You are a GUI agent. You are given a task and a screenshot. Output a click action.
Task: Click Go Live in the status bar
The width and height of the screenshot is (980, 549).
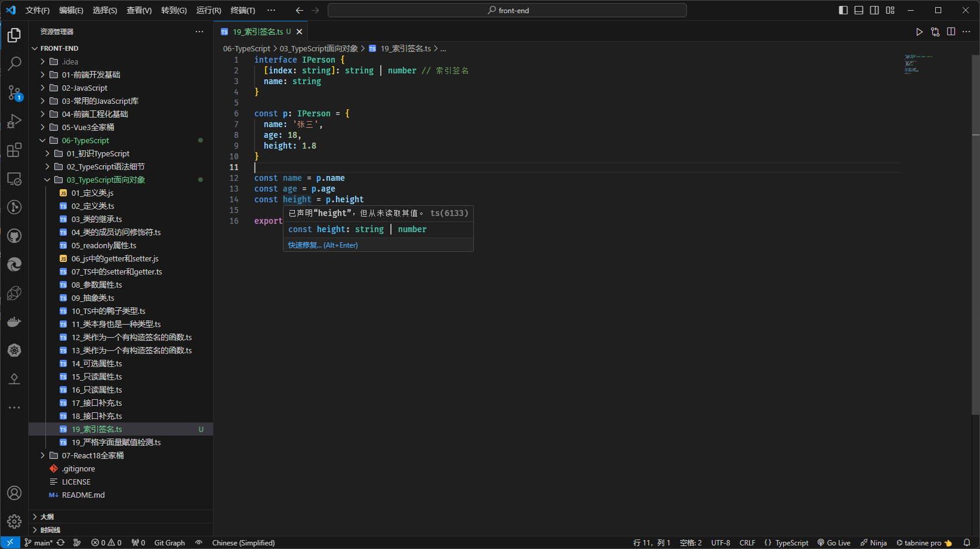click(834, 542)
